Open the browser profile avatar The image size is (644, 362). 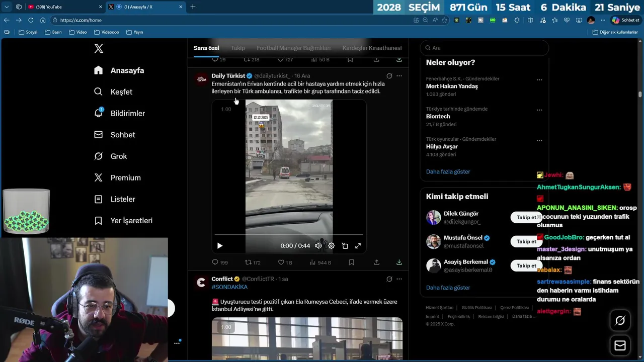point(591,20)
